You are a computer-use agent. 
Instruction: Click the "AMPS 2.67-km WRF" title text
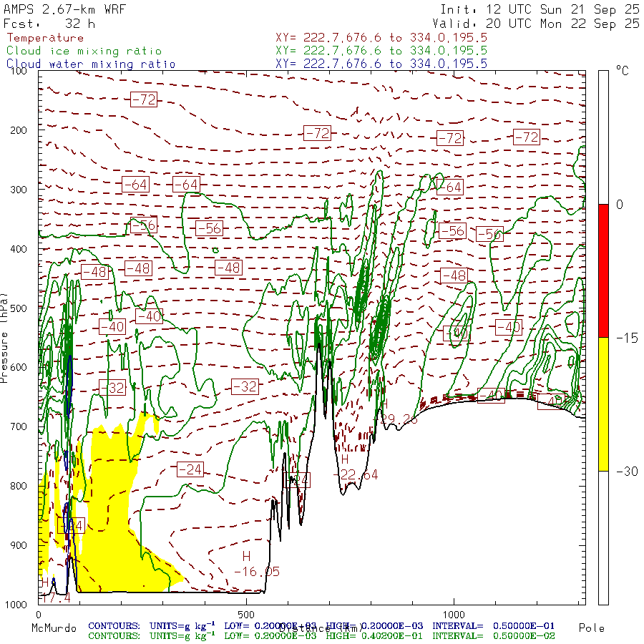(x=64, y=9)
